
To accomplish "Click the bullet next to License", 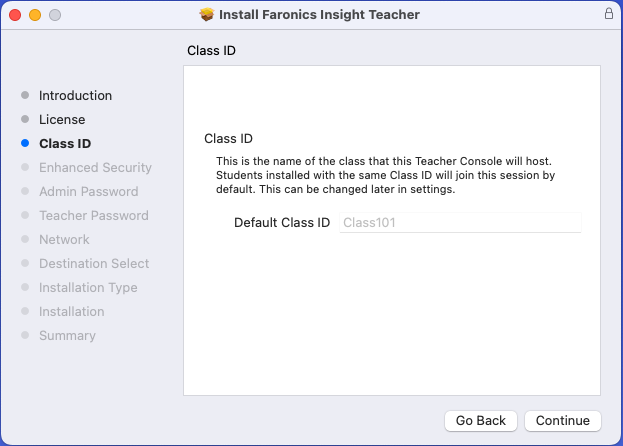I will coord(25,120).
